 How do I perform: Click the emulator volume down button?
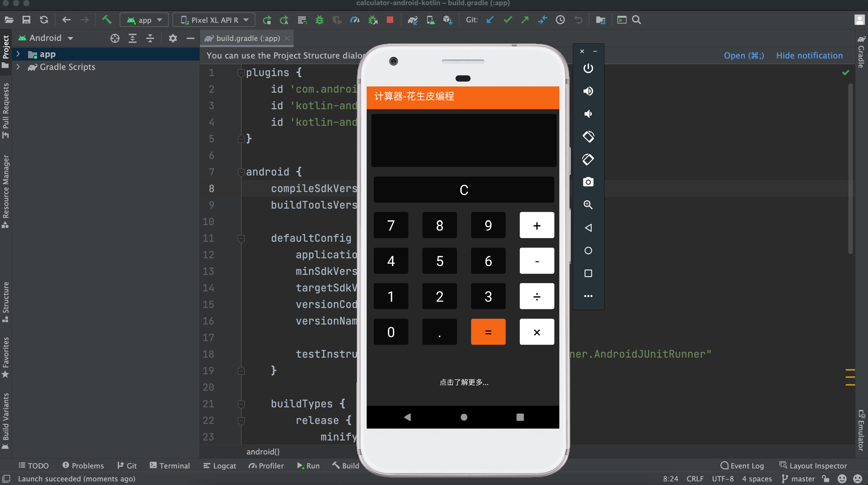point(588,114)
